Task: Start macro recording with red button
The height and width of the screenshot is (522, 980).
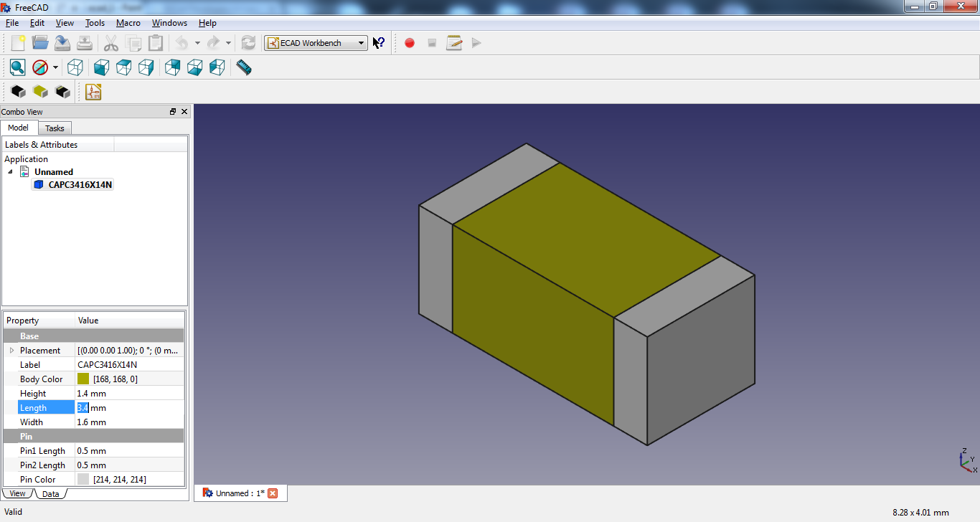Action: pos(410,43)
